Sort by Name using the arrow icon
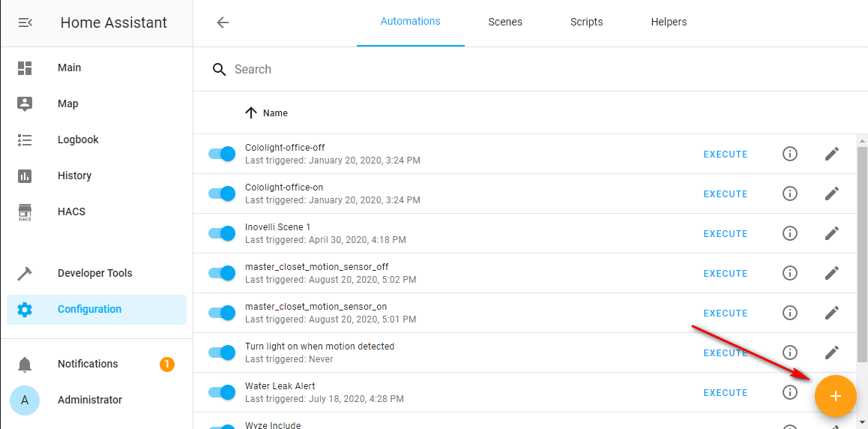 (251, 113)
